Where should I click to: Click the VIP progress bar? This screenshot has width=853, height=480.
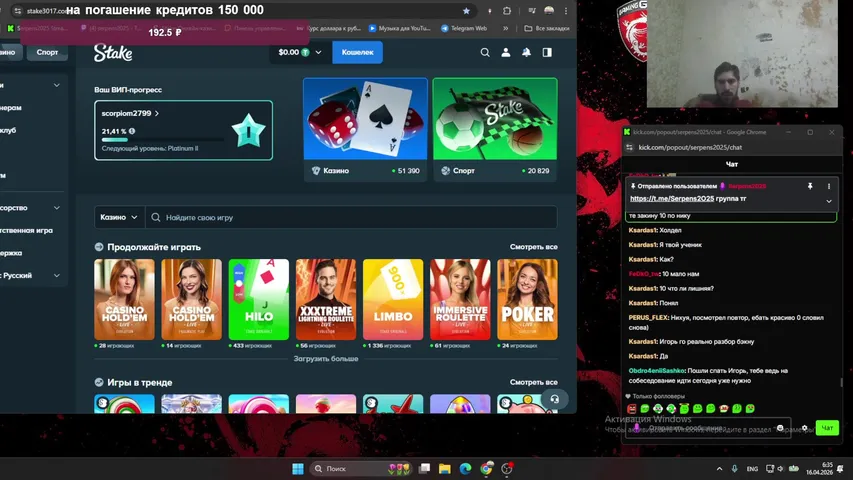(x=163, y=140)
